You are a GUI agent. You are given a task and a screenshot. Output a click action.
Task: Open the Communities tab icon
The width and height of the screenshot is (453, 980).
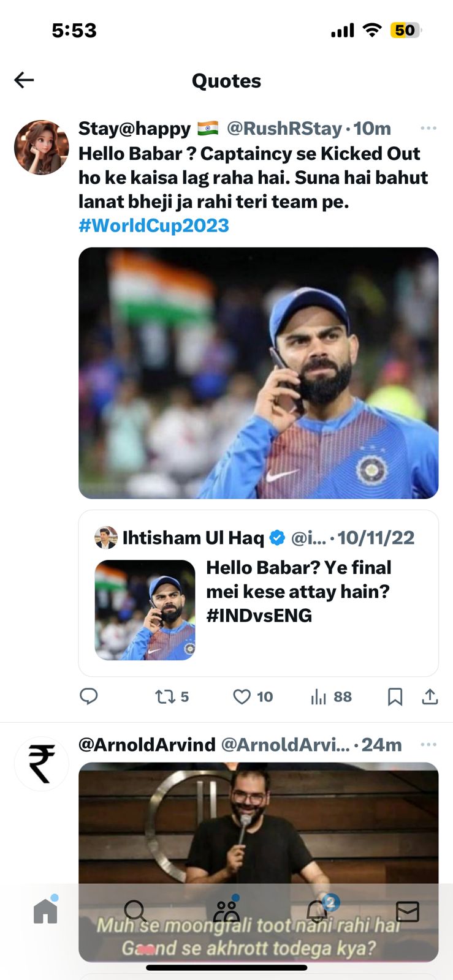coord(226,911)
